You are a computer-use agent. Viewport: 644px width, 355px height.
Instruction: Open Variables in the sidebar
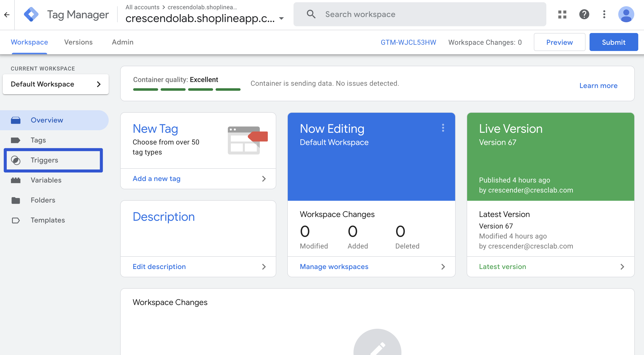[x=46, y=180]
